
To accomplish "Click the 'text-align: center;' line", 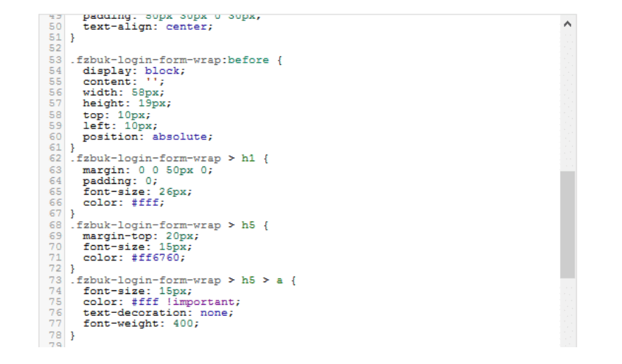I will pos(148,26).
